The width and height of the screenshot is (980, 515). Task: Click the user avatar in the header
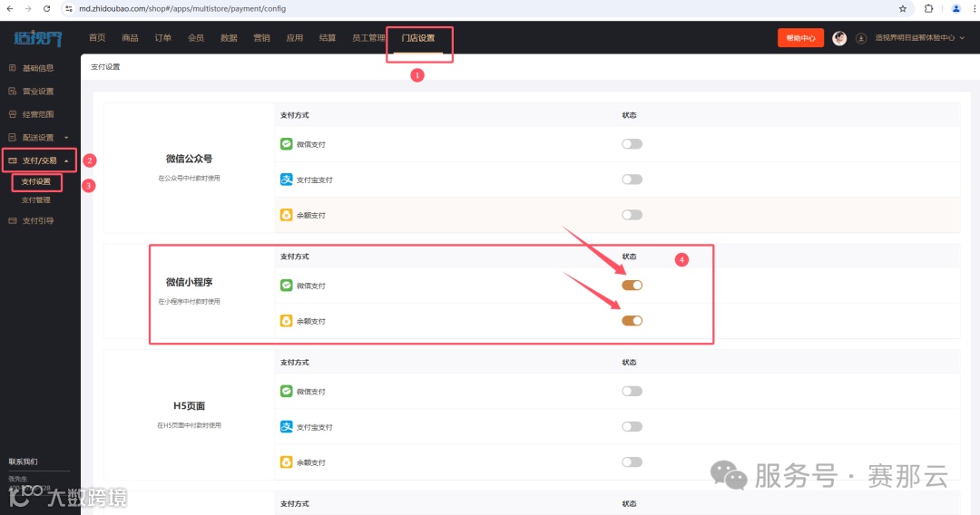[x=839, y=38]
